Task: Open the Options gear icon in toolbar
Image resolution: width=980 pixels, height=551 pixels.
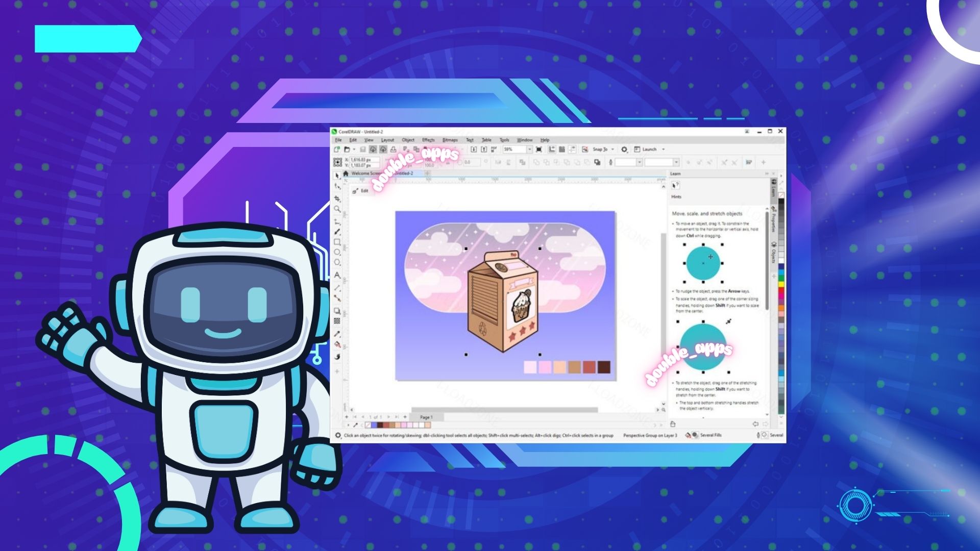Action: [x=624, y=149]
